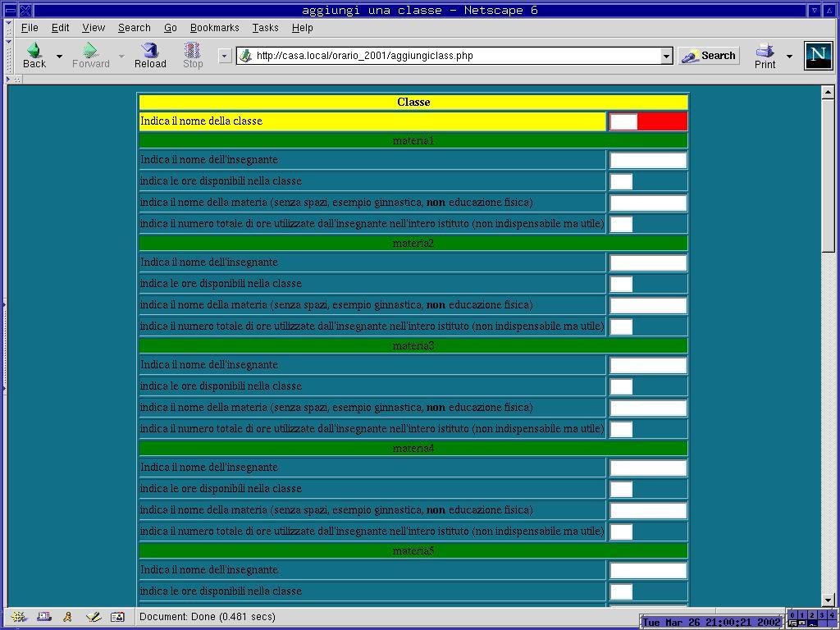The height and width of the screenshot is (630, 840).
Task: Open the URL bar history dropdown
Action: click(x=666, y=56)
